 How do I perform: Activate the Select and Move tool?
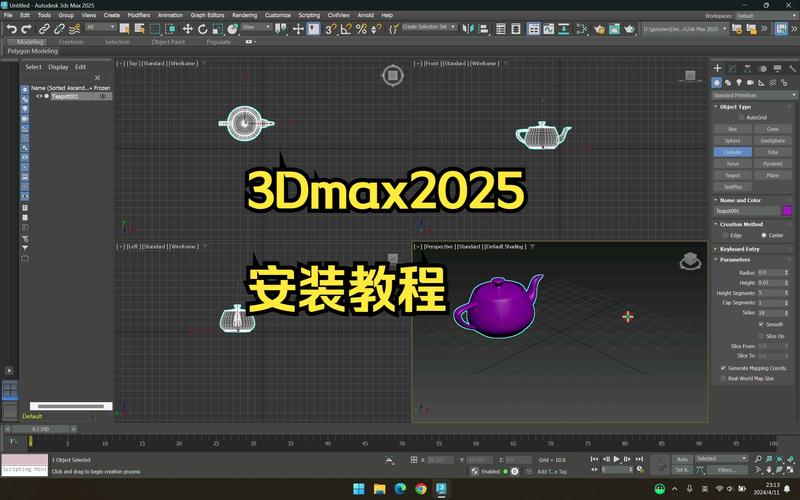coord(187,29)
